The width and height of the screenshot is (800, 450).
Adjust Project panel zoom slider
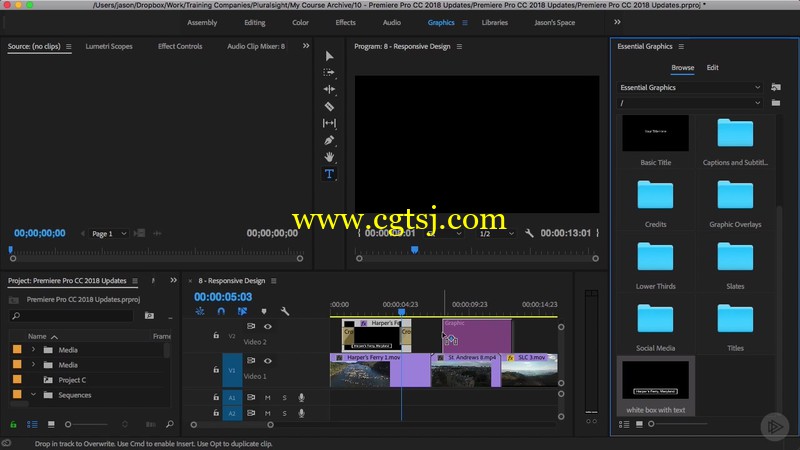point(68,424)
